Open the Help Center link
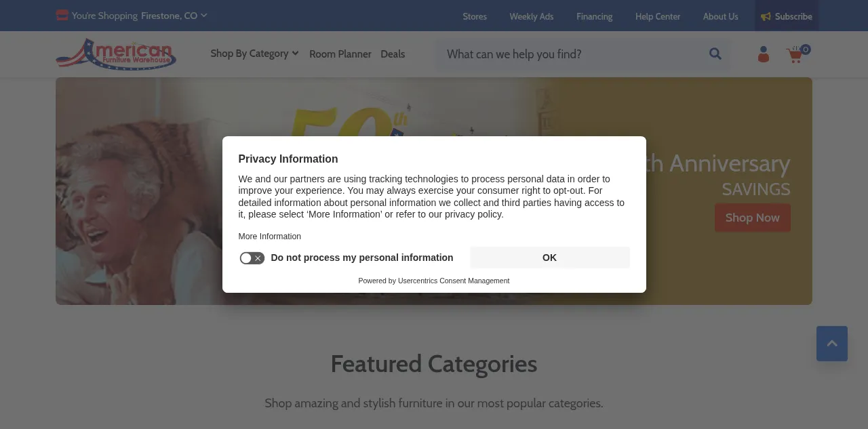Image resolution: width=868 pixels, height=429 pixels. pyautogui.click(x=658, y=16)
